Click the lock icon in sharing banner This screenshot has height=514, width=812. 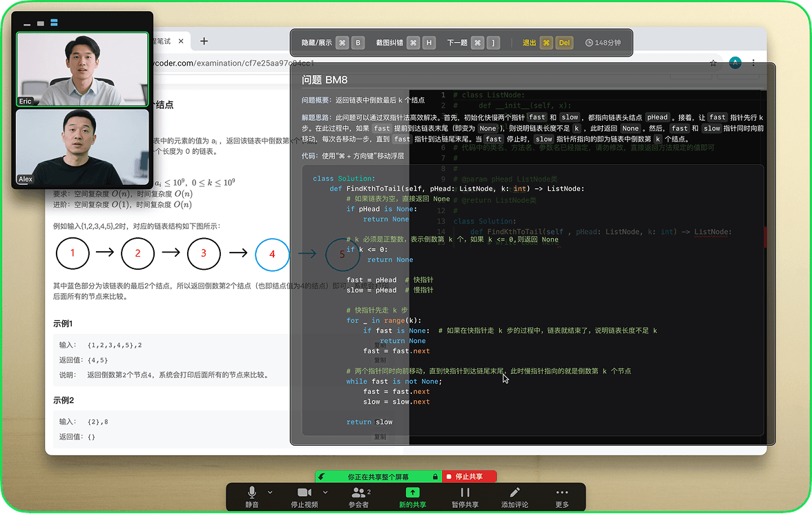tap(435, 476)
